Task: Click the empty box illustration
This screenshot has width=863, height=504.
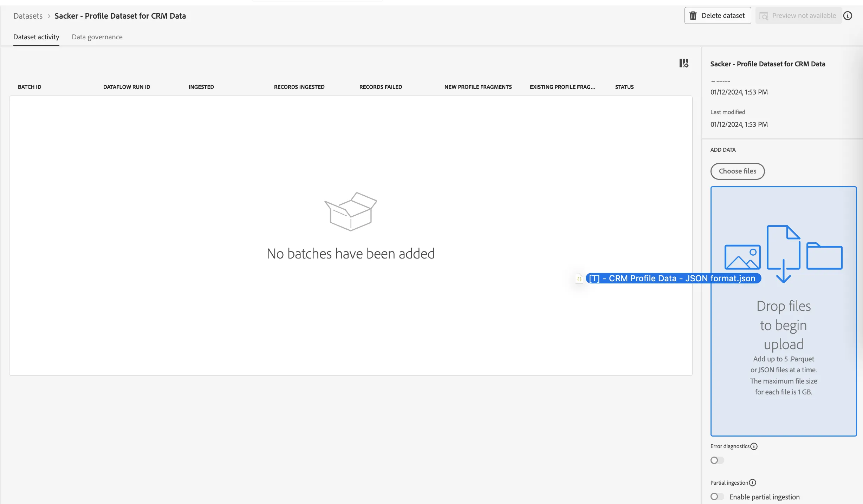Action: pos(351,211)
